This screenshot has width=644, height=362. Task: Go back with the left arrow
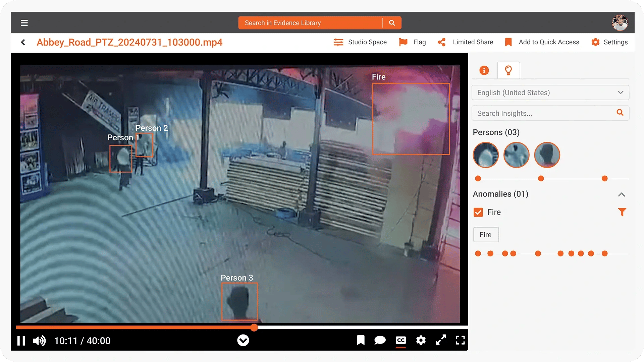(23, 42)
